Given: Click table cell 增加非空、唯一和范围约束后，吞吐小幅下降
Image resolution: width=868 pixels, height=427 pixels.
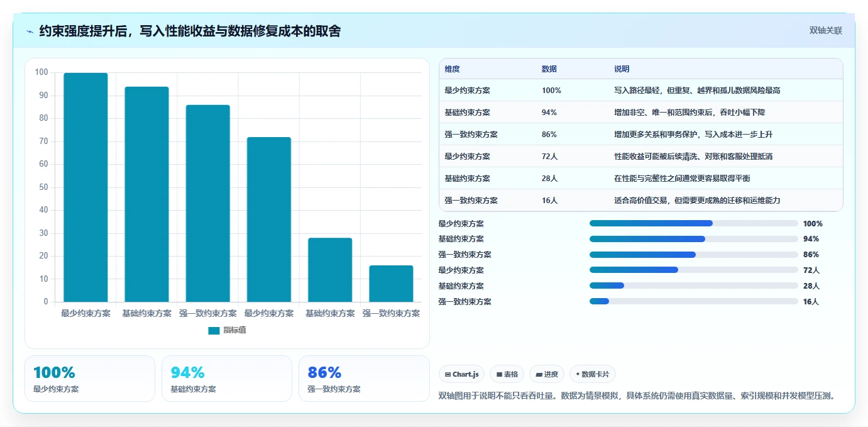Looking at the screenshot, I should pos(689,113).
